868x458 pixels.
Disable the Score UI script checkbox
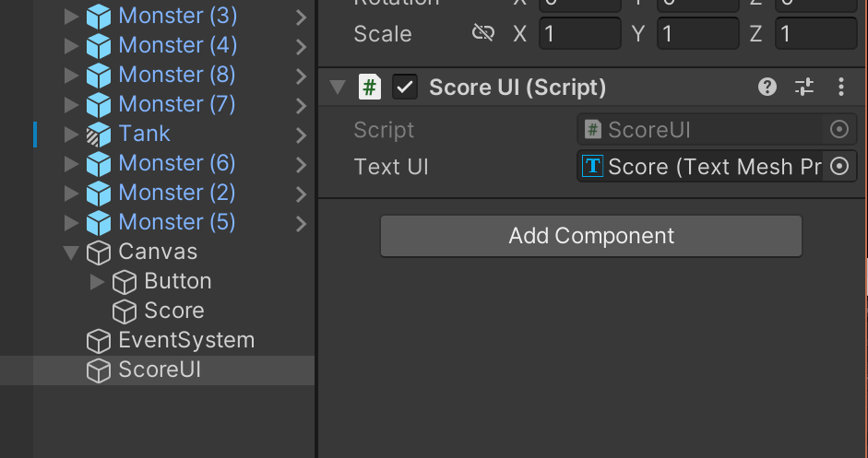tap(404, 88)
